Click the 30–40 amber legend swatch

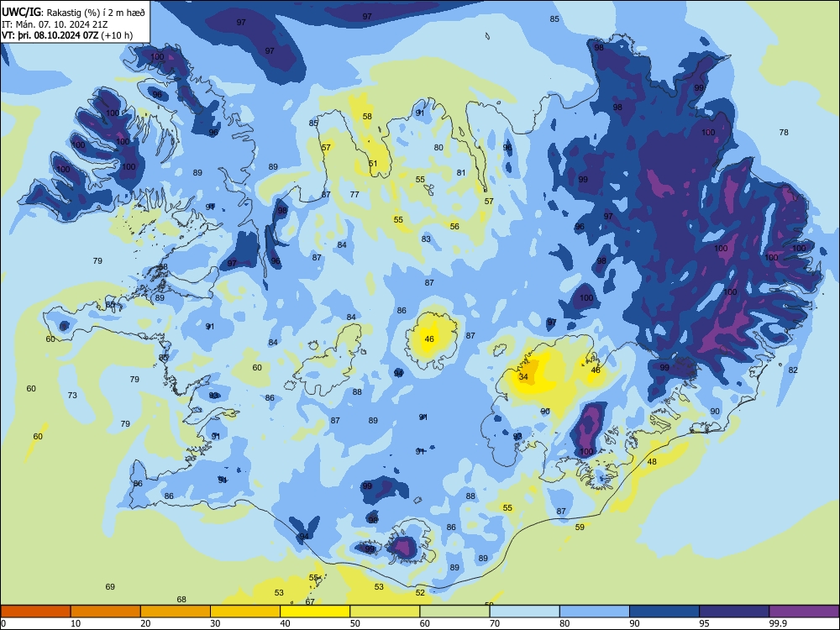point(245,612)
